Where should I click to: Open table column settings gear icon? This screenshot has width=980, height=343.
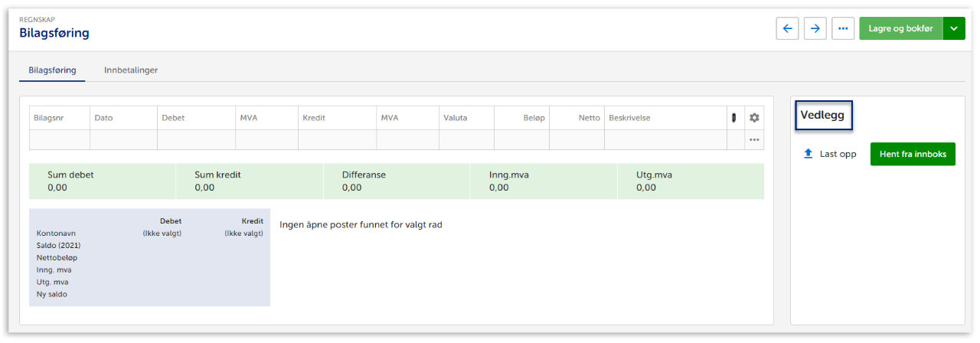tap(754, 118)
